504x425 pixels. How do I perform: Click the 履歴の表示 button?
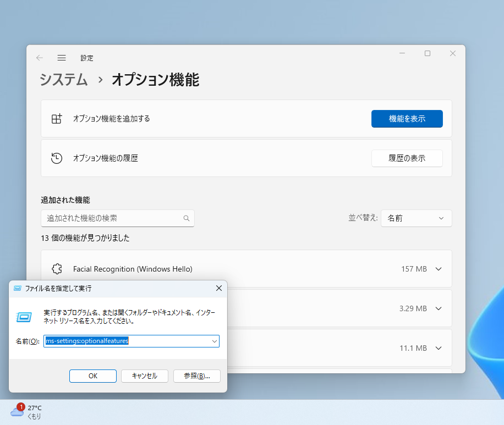click(407, 158)
